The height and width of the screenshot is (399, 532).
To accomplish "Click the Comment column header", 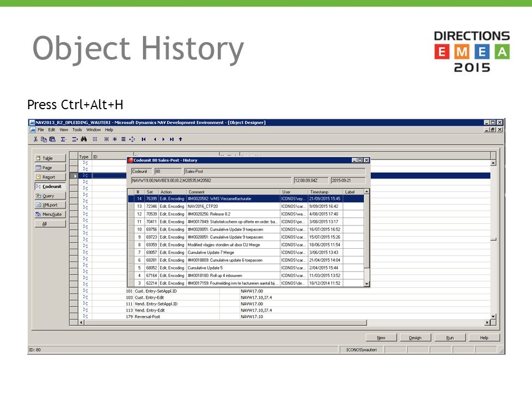I will click(x=233, y=192).
